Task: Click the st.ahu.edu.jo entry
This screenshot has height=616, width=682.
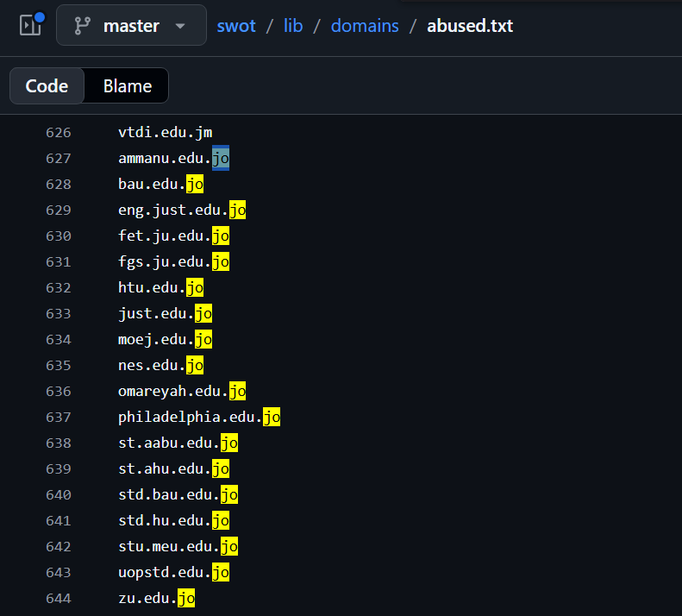Action: [173, 468]
